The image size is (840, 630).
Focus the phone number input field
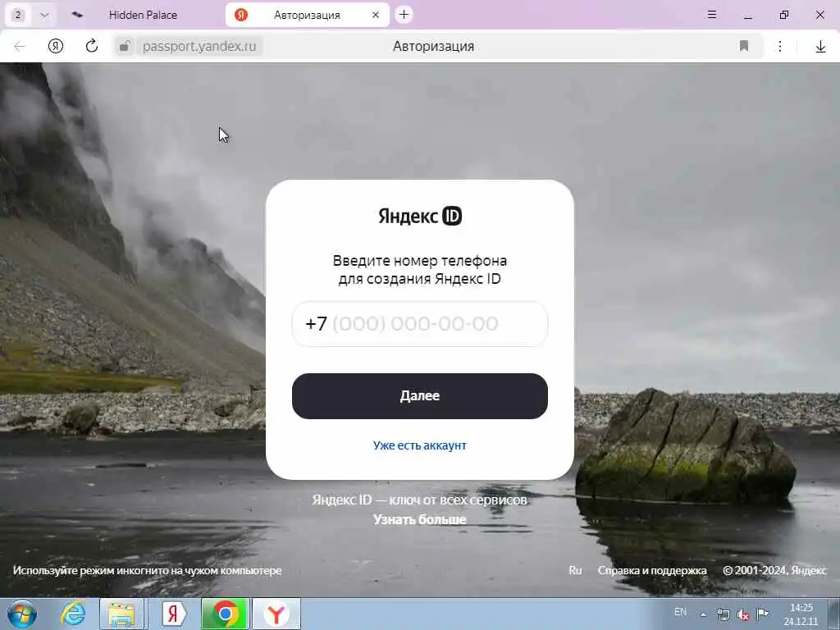tap(419, 323)
